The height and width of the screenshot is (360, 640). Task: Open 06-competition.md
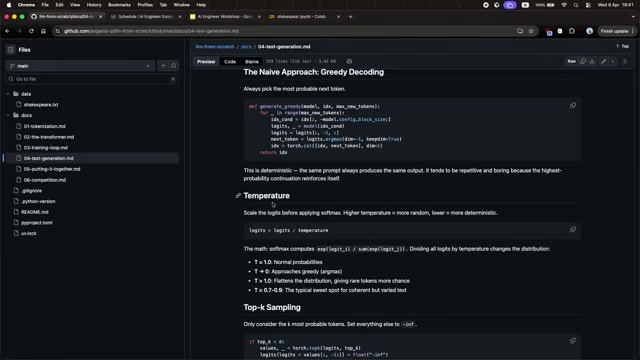click(44, 180)
